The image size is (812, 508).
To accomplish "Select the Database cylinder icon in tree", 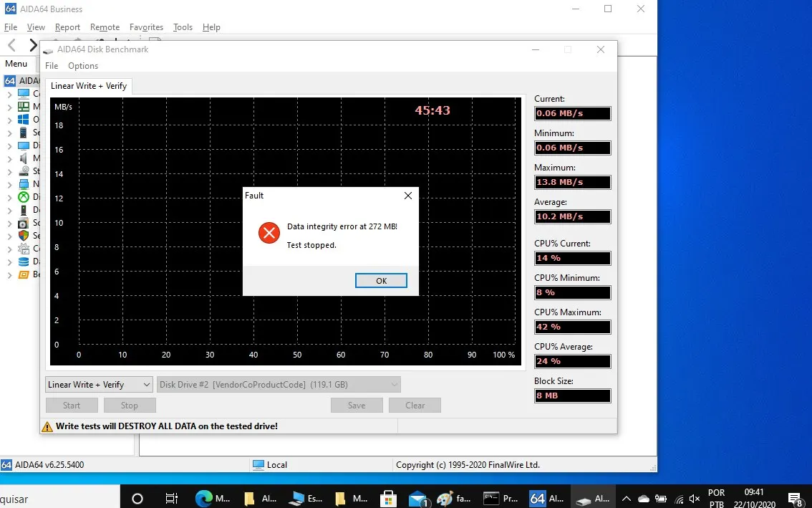I will tap(24, 262).
